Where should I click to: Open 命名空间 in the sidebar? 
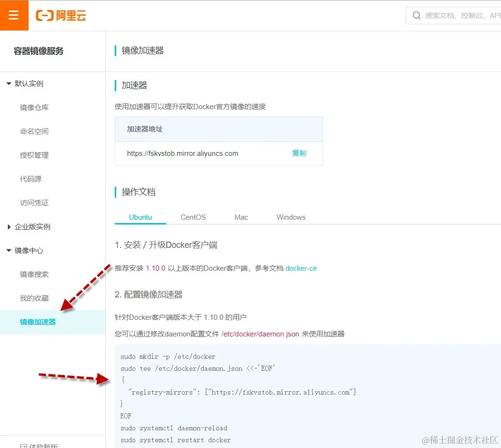click(34, 132)
